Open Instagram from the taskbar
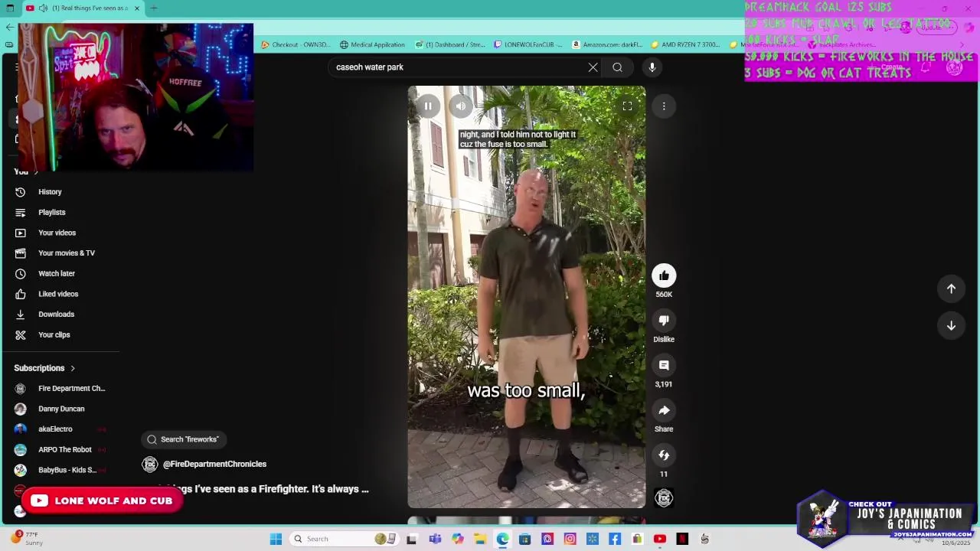 [x=570, y=539]
